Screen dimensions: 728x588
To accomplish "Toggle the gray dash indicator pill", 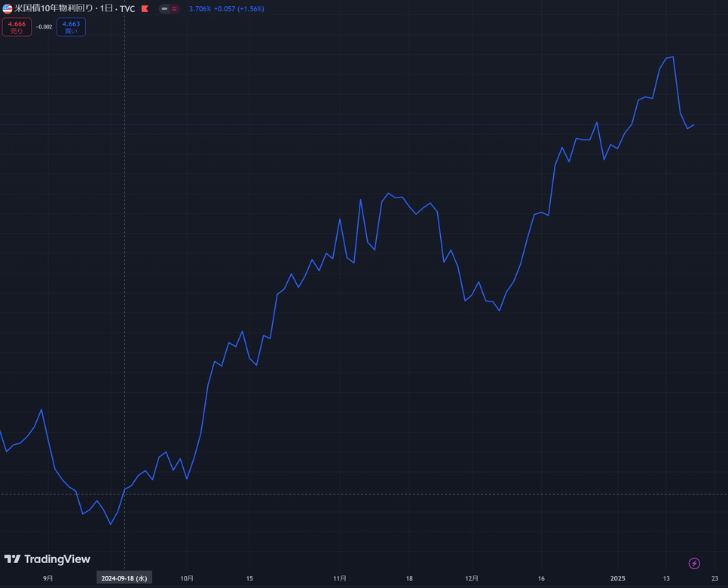I will coord(164,9).
